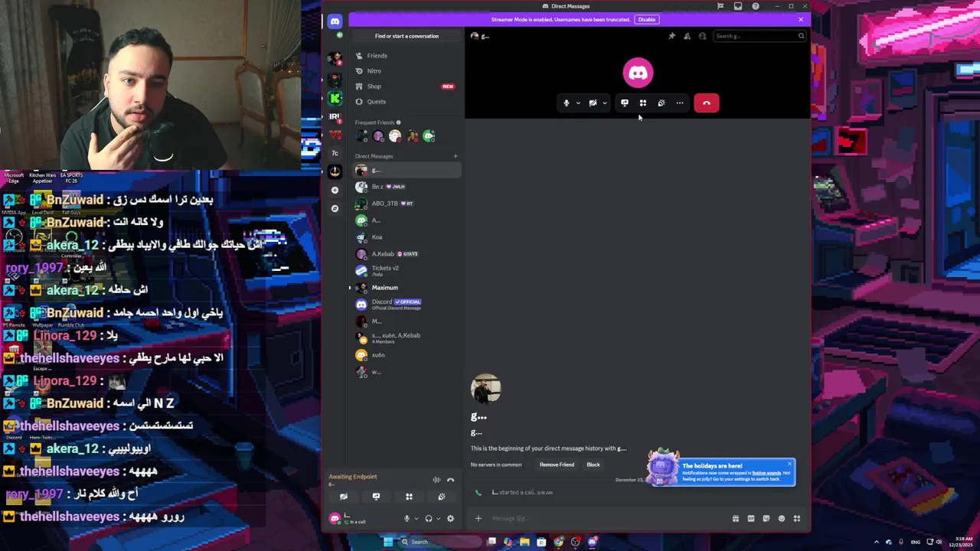
Task: Click Windows Start button on taskbar
Action: pos(388,542)
